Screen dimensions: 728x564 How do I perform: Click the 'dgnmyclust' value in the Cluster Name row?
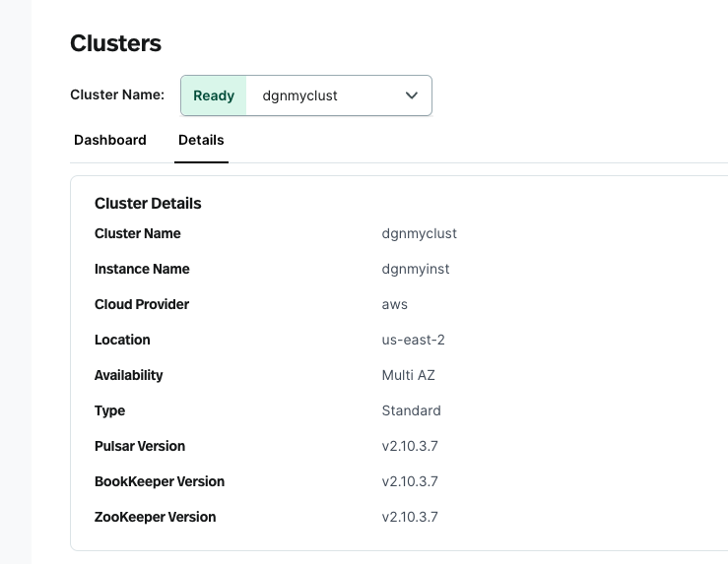[x=420, y=233]
